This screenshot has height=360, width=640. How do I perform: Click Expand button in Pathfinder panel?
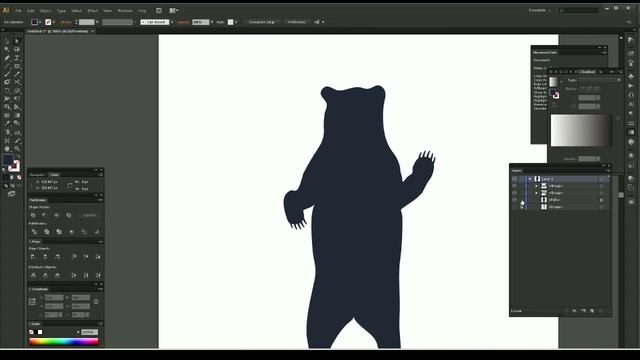point(89,215)
